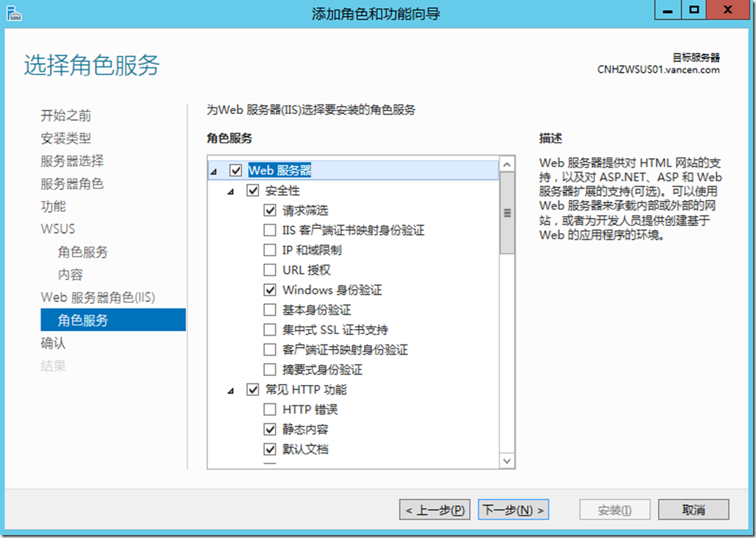Check the HTTP 错误 checkbox
The width and height of the screenshot is (756, 538).
tap(270, 410)
